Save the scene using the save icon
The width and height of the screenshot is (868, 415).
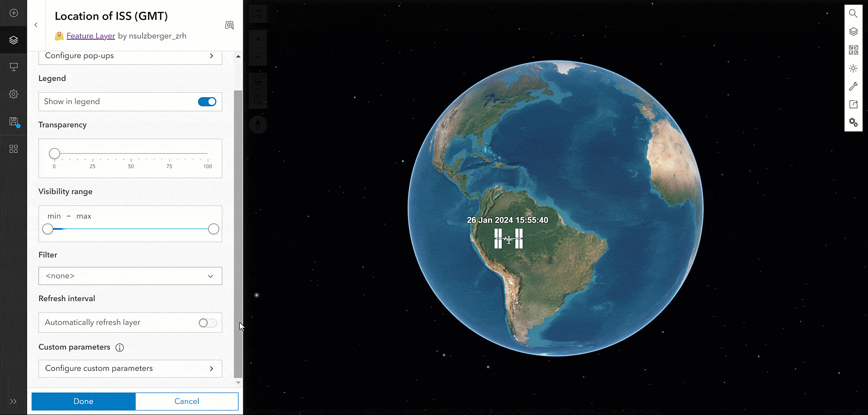(x=13, y=122)
